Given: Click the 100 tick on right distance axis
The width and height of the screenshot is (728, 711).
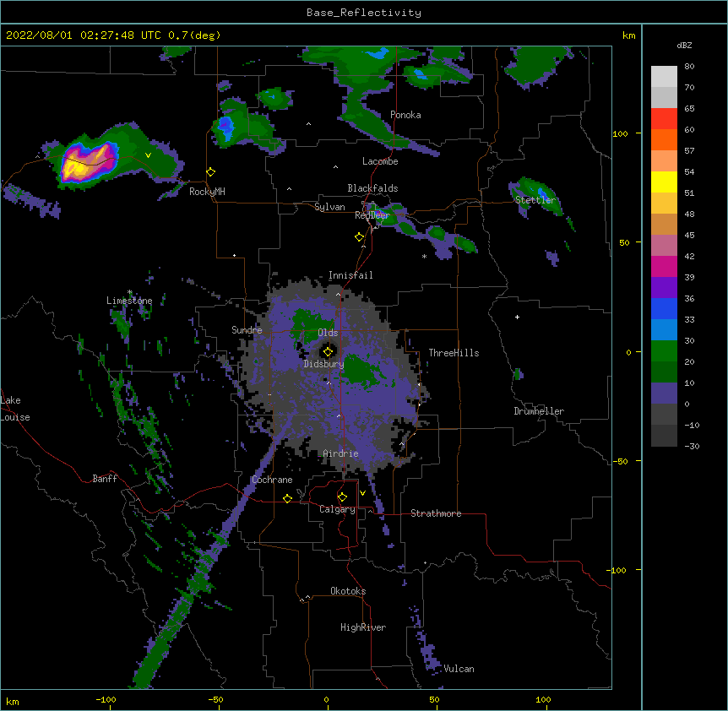Looking at the screenshot, I should tap(620, 133).
